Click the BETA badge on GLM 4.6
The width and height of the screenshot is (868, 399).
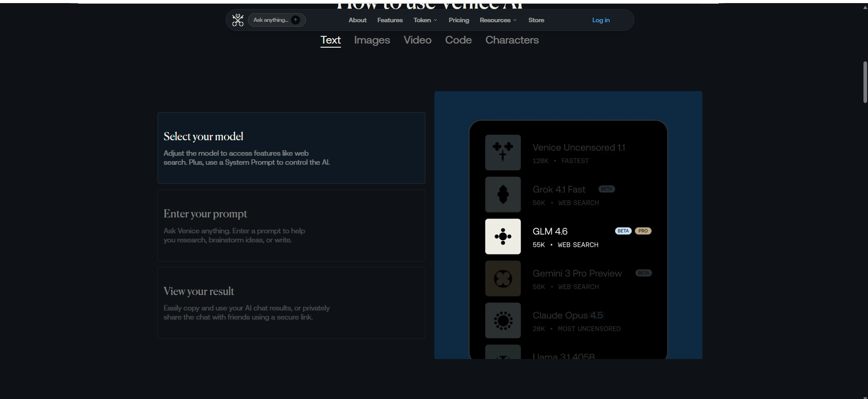click(x=623, y=231)
